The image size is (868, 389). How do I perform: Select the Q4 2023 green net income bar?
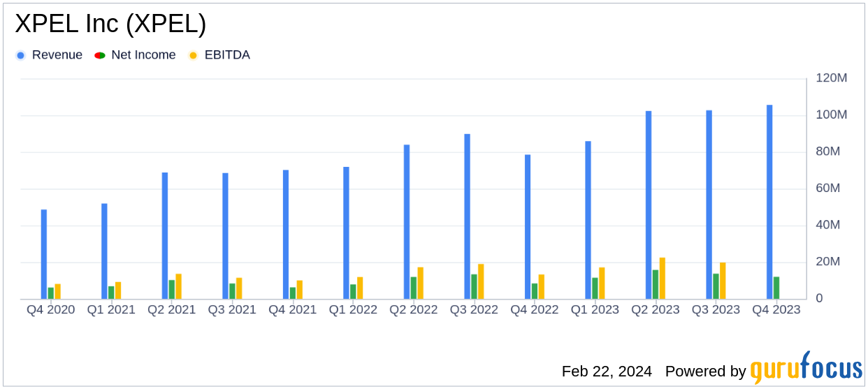776,288
